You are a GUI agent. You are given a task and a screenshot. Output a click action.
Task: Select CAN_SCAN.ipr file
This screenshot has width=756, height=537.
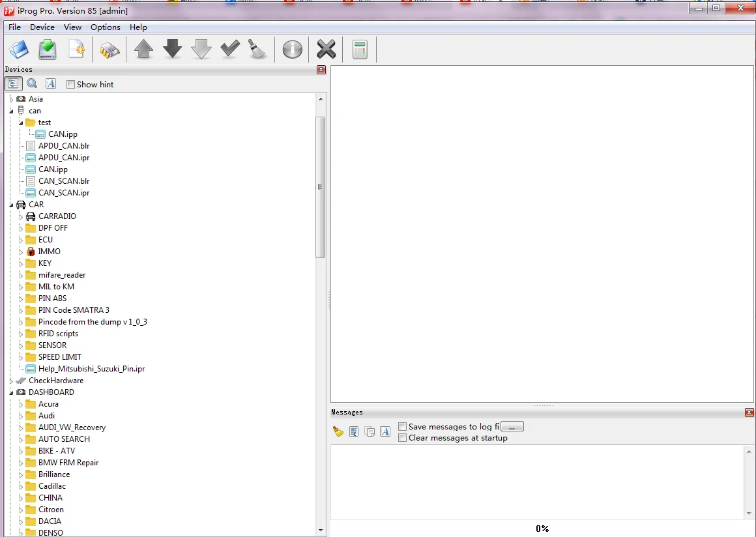(64, 192)
